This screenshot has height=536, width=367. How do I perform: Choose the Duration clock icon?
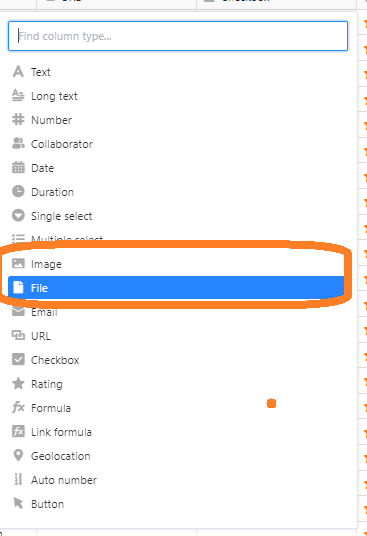18,191
